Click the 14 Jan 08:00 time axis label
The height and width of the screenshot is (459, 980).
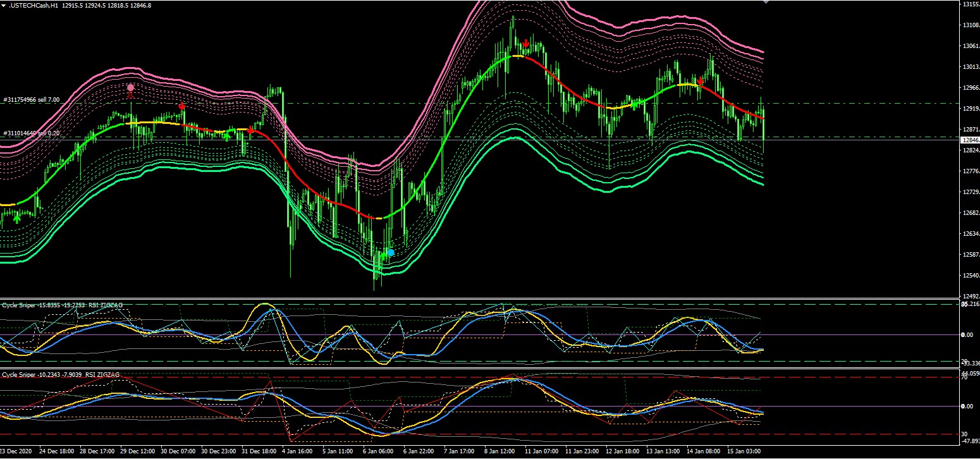click(703, 452)
